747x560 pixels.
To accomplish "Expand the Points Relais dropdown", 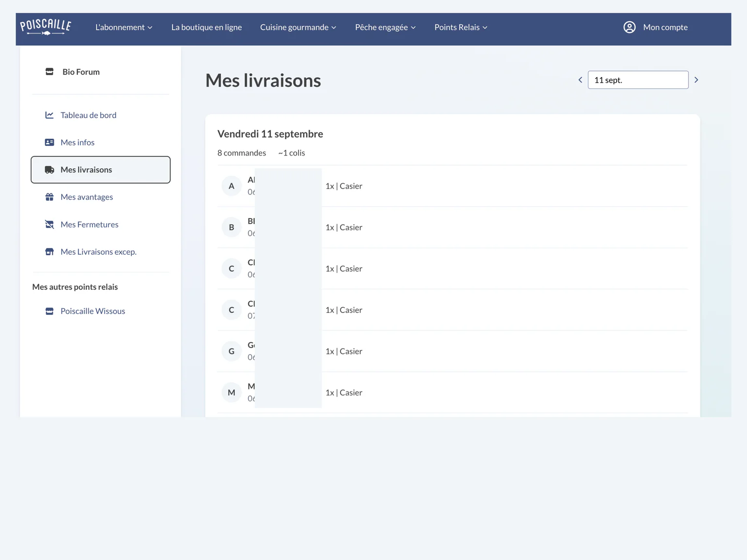I will (x=461, y=27).
